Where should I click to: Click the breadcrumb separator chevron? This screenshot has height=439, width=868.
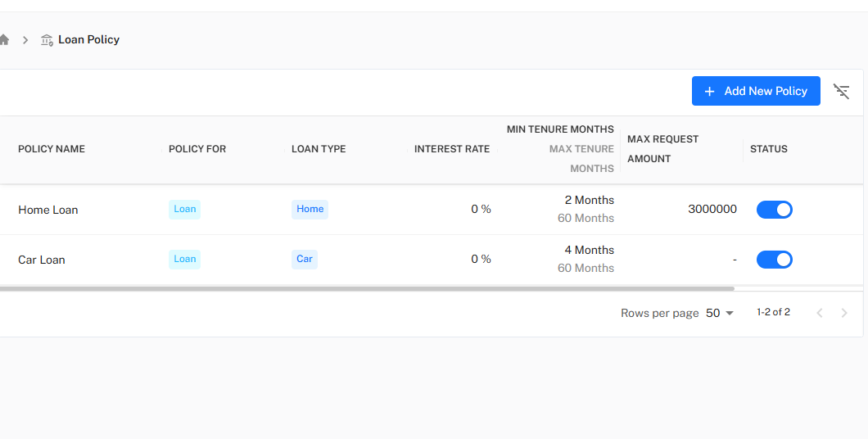point(25,39)
